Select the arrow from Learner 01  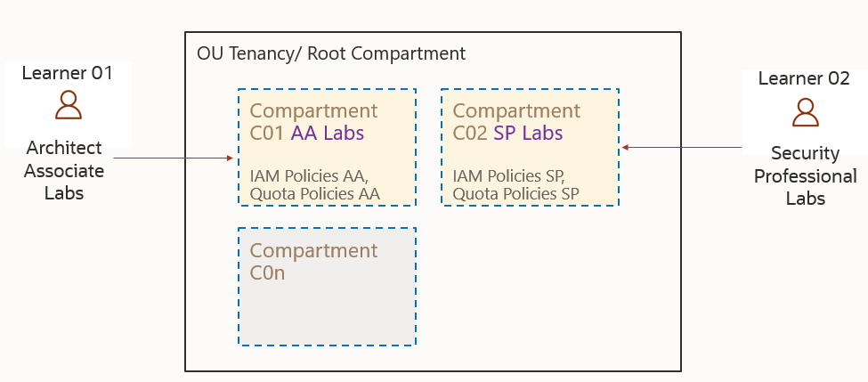[174, 158]
